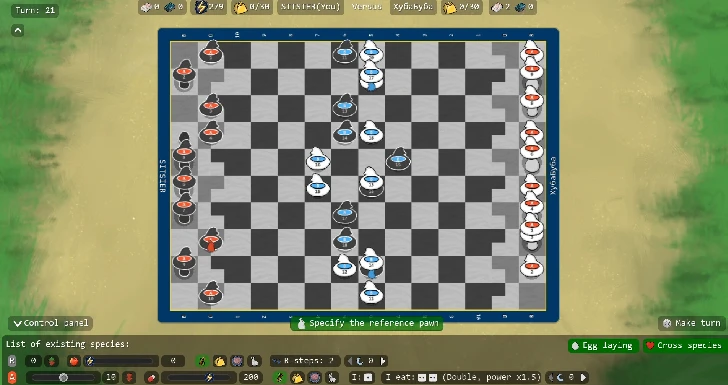This screenshot has height=385, width=728.
Task: Toggle the green claw ability in first row
Action: pyautogui.click(x=202, y=361)
